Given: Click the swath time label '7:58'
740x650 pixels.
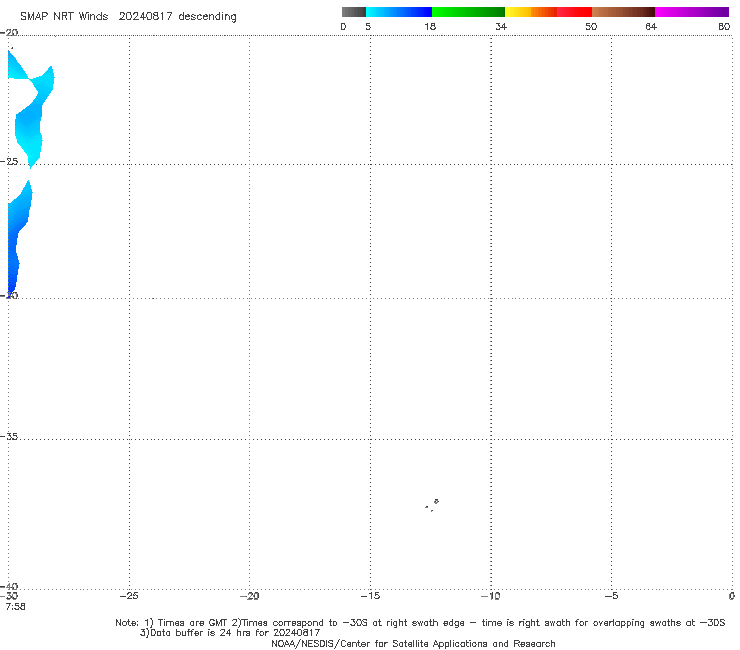Looking at the screenshot, I should [x=15, y=607].
